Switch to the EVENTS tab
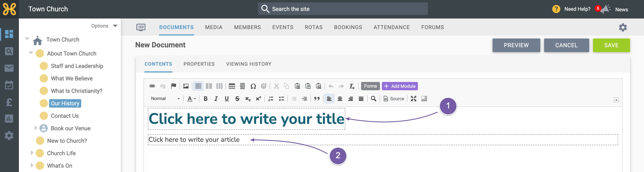This screenshot has width=644, height=172. click(x=283, y=27)
